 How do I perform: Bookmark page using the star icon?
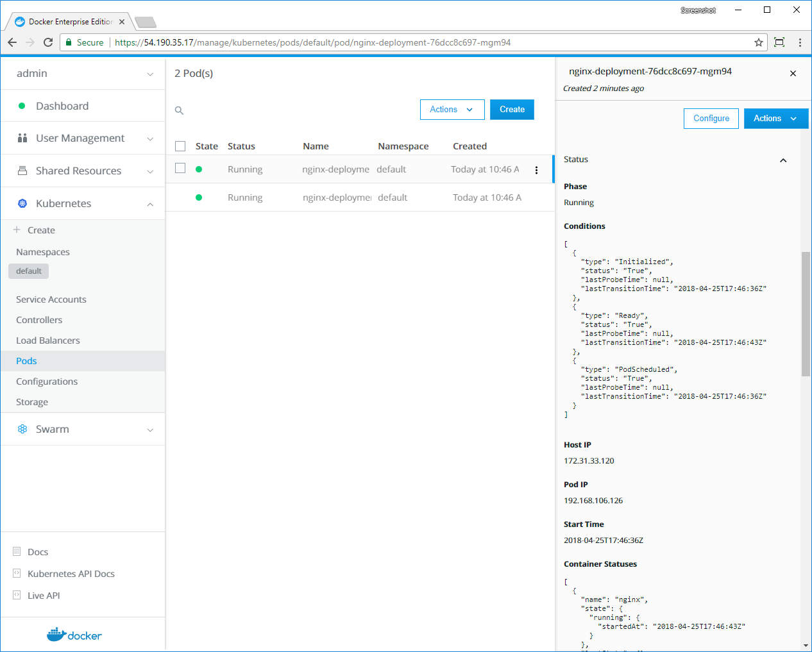tap(759, 42)
